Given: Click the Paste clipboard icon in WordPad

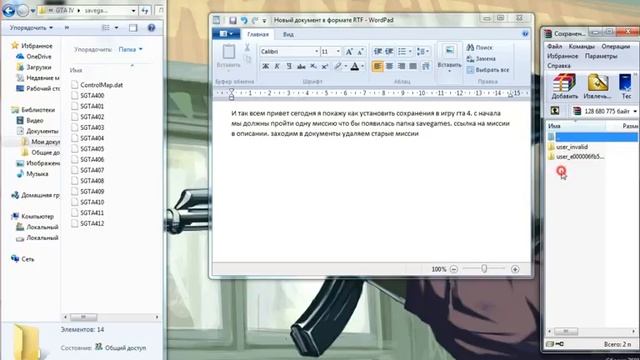Looking at the screenshot, I should click(x=229, y=52).
